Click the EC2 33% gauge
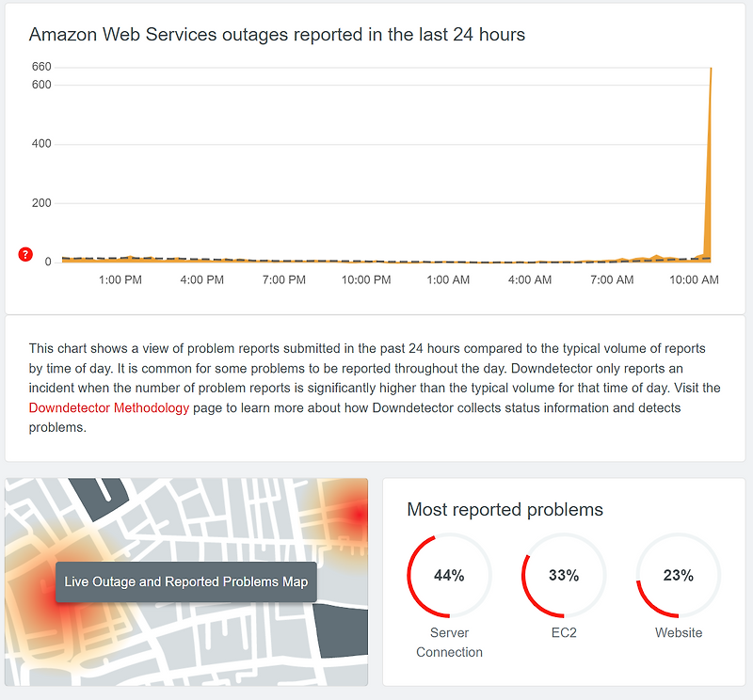The width and height of the screenshot is (753, 700). (564, 576)
